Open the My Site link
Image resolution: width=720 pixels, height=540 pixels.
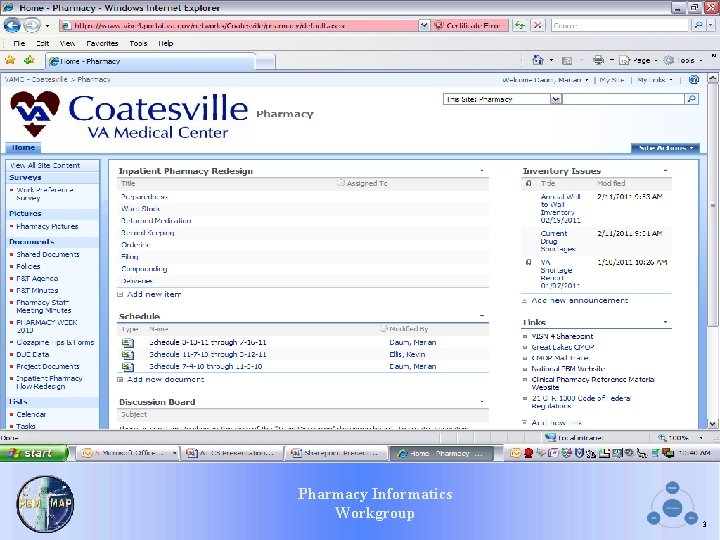click(612, 79)
